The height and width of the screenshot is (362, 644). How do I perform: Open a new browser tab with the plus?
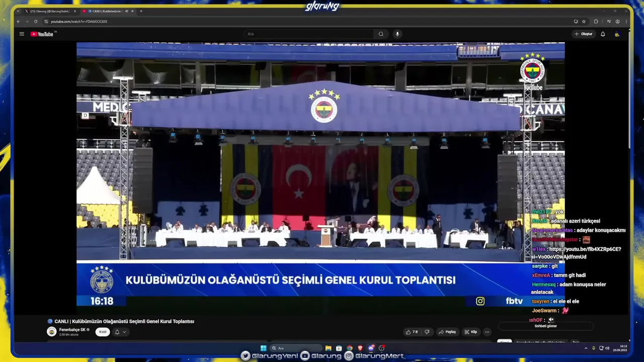coord(141,11)
